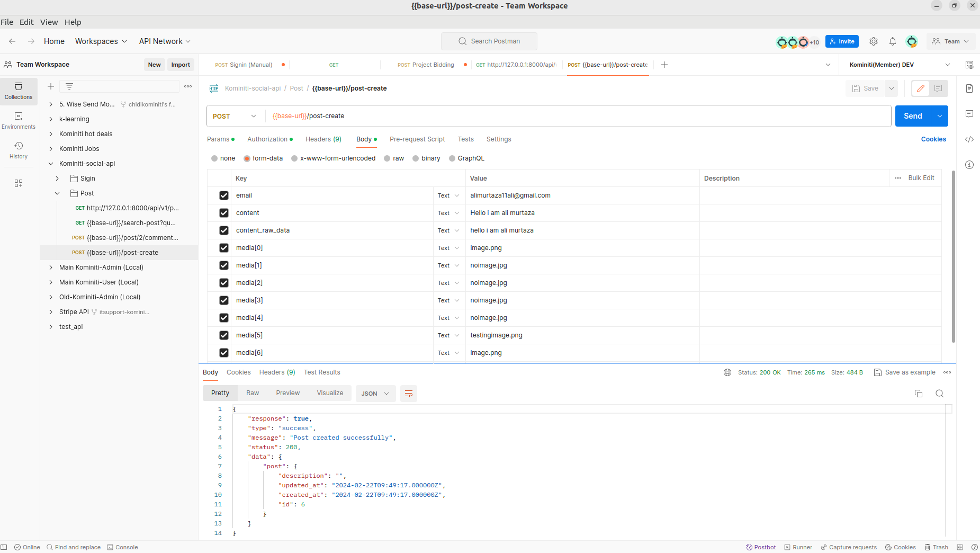Expand the Kominiti Jobs collection

click(x=51, y=149)
